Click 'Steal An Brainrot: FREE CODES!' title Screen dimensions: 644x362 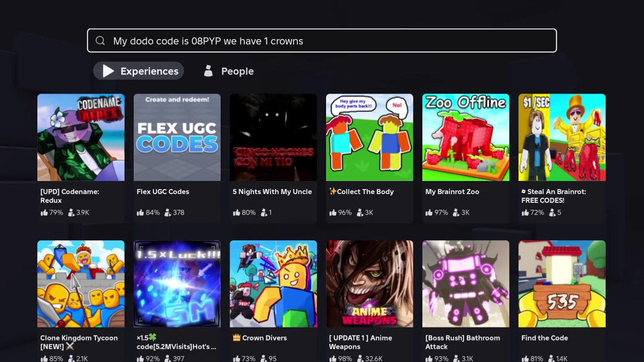pyautogui.click(x=553, y=196)
